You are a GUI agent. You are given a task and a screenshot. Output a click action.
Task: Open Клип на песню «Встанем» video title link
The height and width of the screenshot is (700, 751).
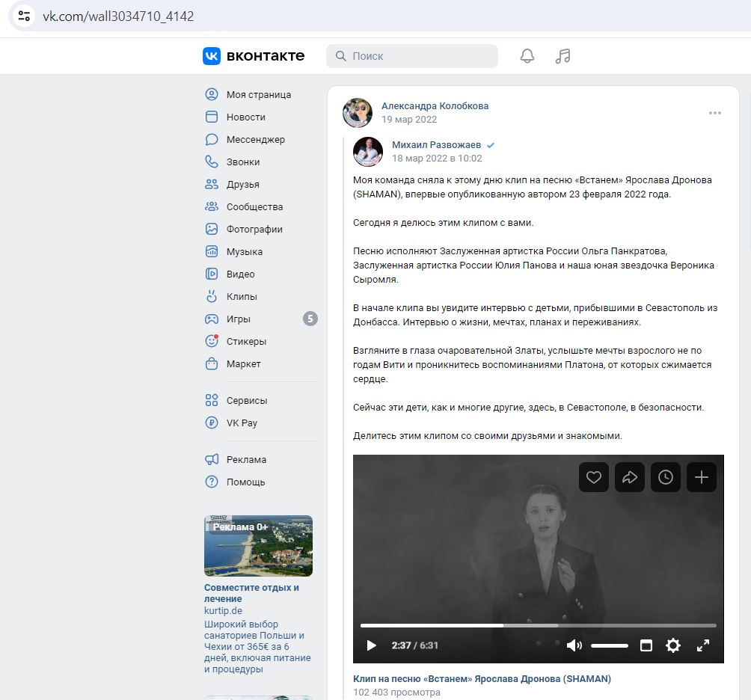(x=482, y=678)
